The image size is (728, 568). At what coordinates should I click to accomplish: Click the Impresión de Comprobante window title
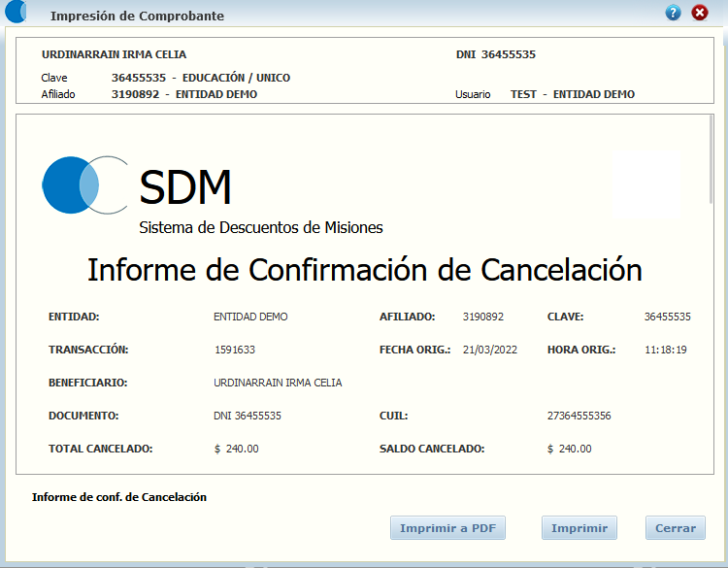pyautogui.click(x=137, y=16)
